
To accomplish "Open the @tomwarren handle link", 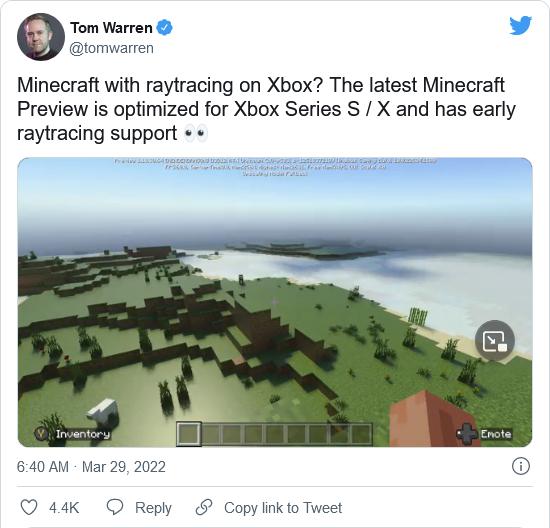I will pos(112,48).
